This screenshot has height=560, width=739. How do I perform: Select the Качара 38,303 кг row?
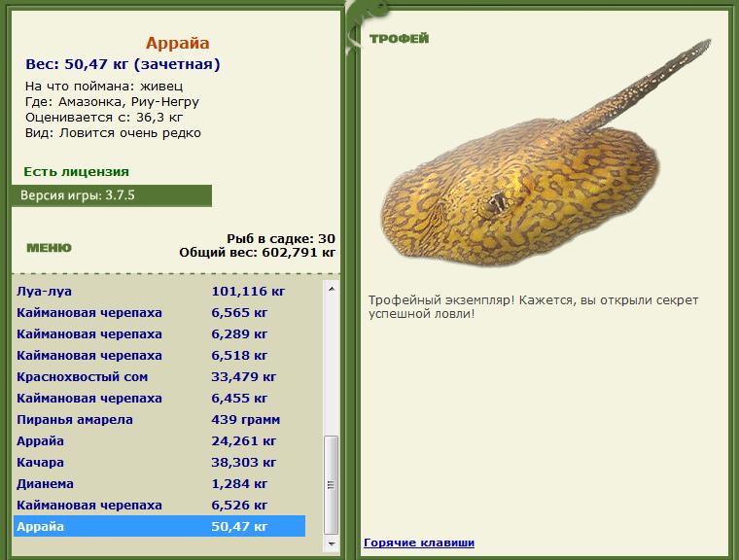pos(159,463)
